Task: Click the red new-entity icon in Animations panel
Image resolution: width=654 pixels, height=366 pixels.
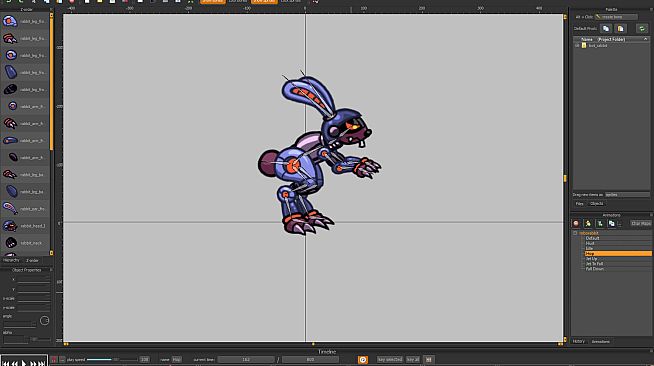Action: (x=576, y=224)
